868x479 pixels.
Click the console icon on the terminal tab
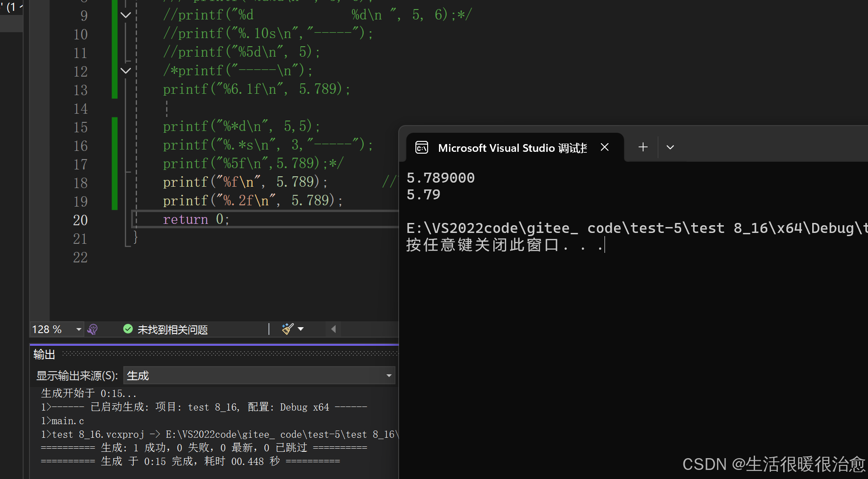click(422, 148)
